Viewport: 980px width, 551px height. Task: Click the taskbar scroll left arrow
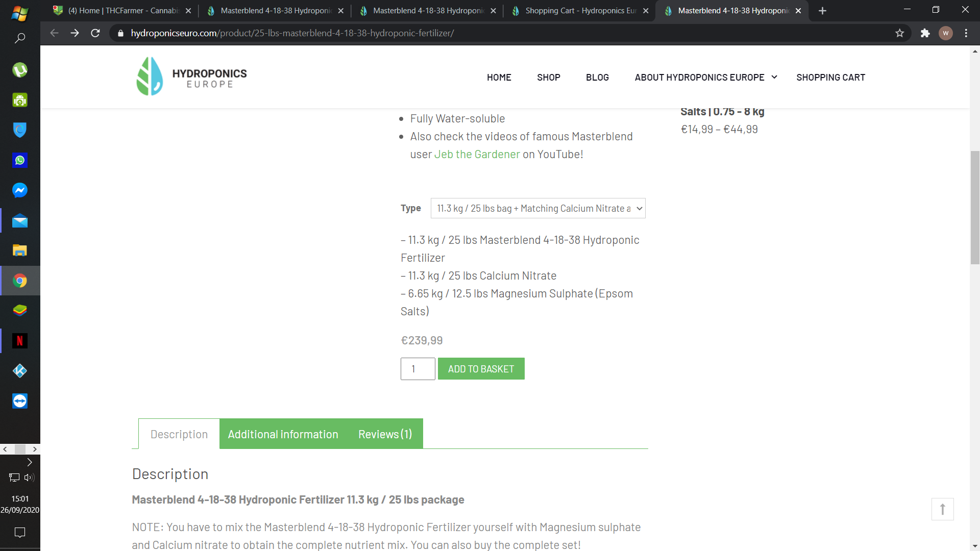click(5, 449)
